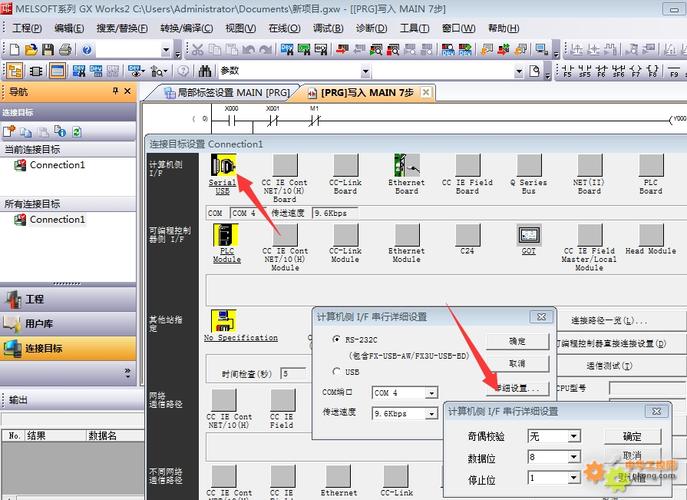This screenshot has width=687, height=500.
Task: Select CC-Link Board interface icon
Action: pyautogui.click(x=346, y=166)
